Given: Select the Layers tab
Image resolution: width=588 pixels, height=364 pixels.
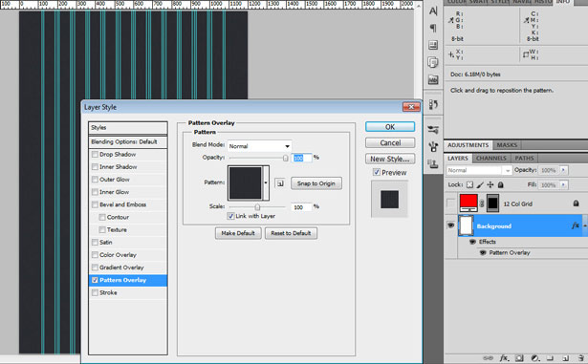Looking at the screenshot, I should [458, 159].
